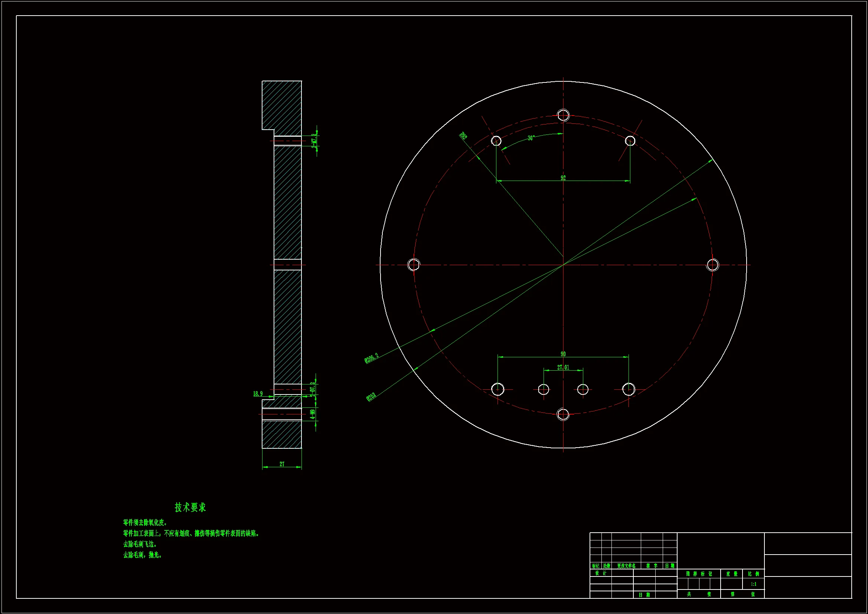Click the R92 radius dimension label

pos(463,136)
